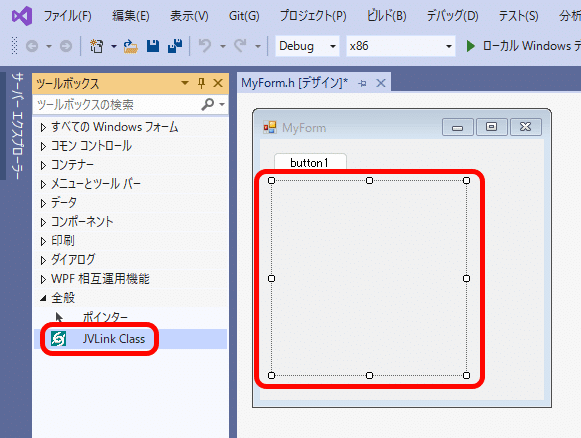Expand コンポーネント category

click(x=43, y=222)
